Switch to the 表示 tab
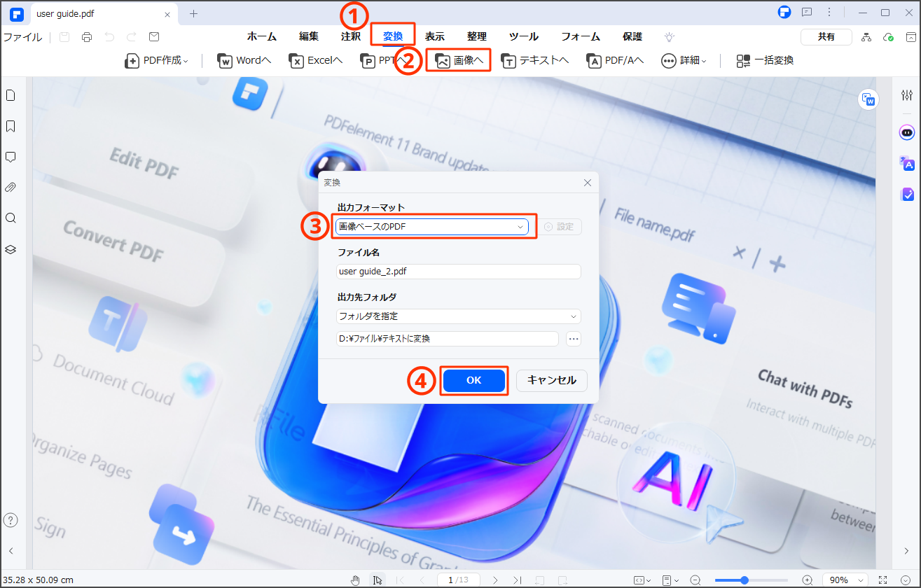921x588 pixels. [x=435, y=37]
